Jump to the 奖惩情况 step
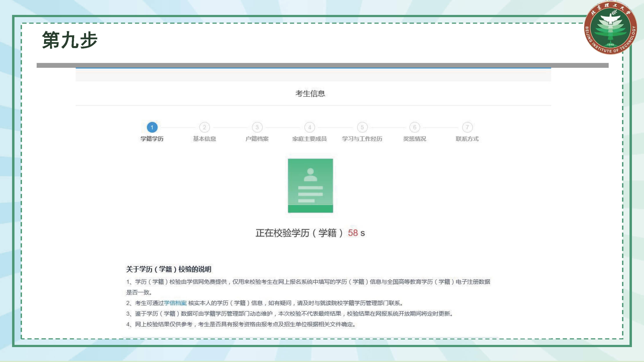 click(414, 139)
